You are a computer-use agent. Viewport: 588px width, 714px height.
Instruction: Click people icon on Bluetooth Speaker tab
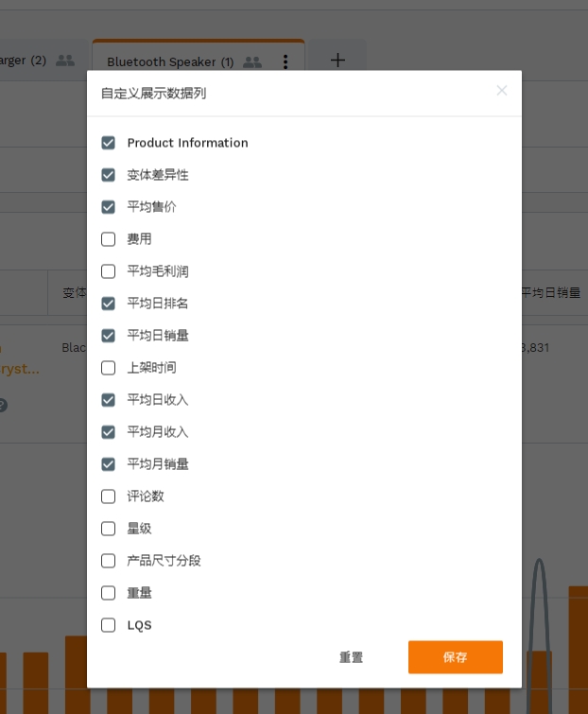[252, 61]
